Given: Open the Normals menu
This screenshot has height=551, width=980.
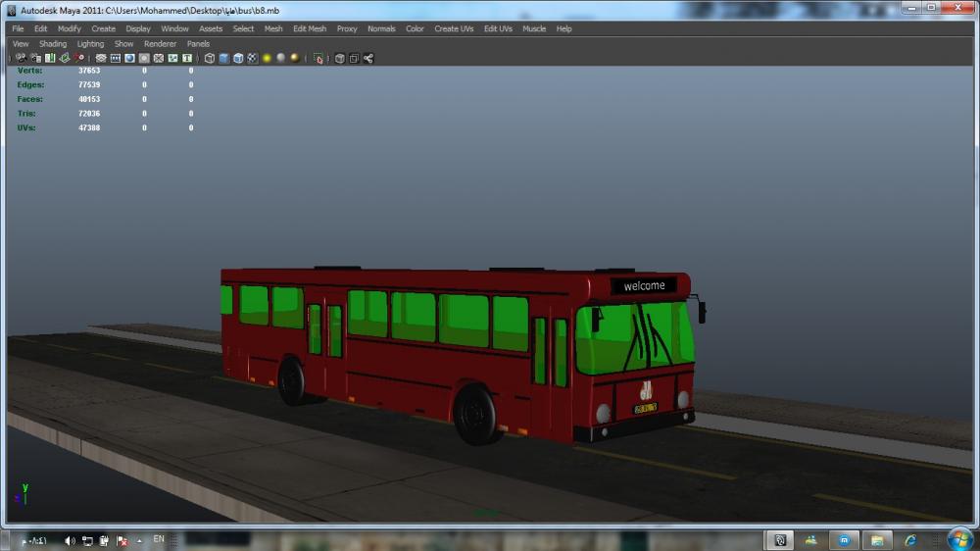Looking at the screenshot, I should (381, 28).
